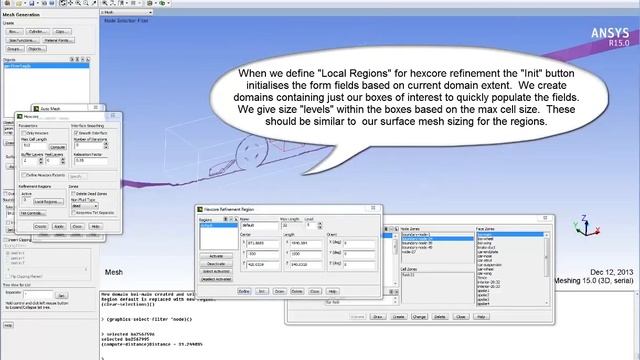Image resolution: width=640 pixels, height=360 pixels.
Task: Open the Non-Fluid Type dropdown
Action: point(84,206)
